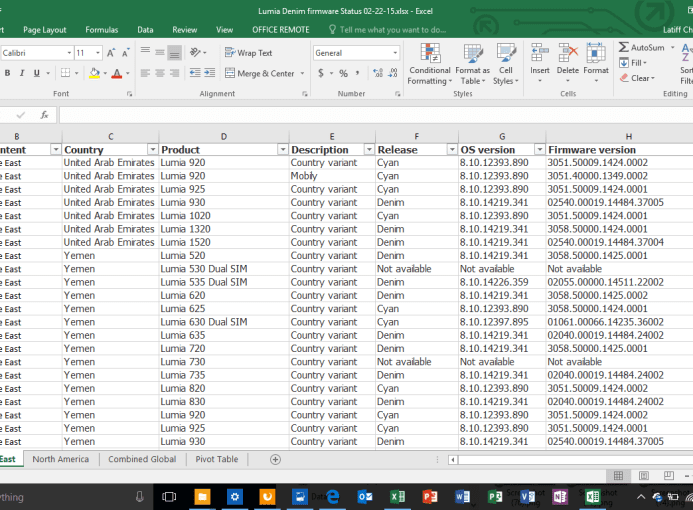The height and width of the screenshot is (510, 693).
Task: Apply Percent Style
Action: (343, 73)
